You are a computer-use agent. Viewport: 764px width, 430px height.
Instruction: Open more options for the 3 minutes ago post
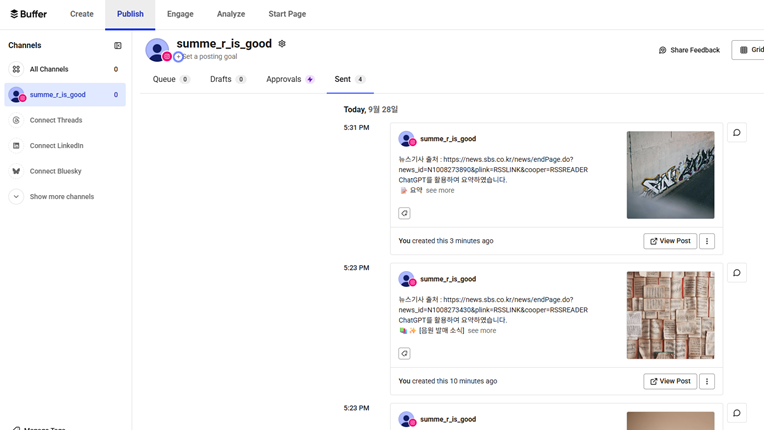click(707, 241)
